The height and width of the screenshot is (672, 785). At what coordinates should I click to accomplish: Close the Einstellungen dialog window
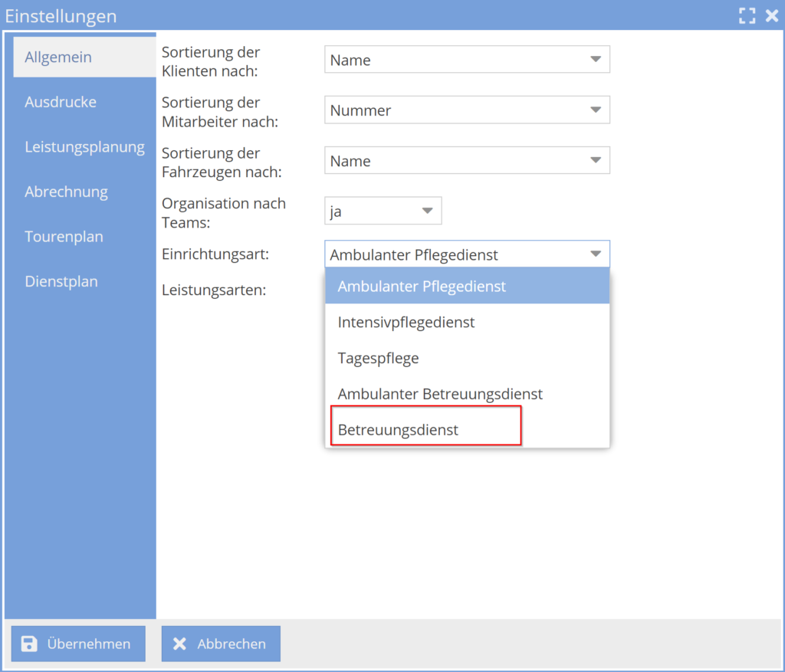tap(771, 15)
